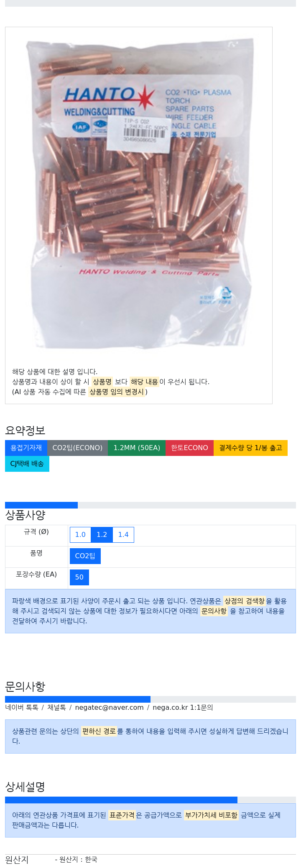Click the 상점의 검색창 highlighted text

point(245,601)
